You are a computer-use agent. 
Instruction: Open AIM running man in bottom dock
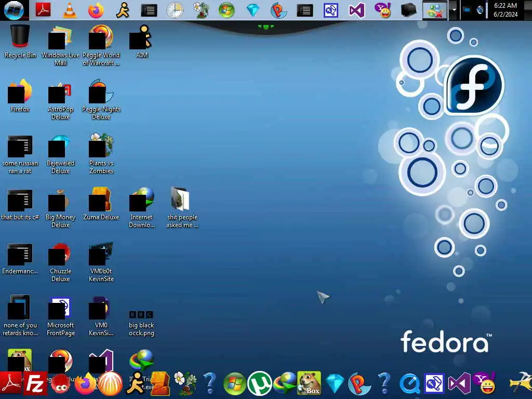point(136,383)
